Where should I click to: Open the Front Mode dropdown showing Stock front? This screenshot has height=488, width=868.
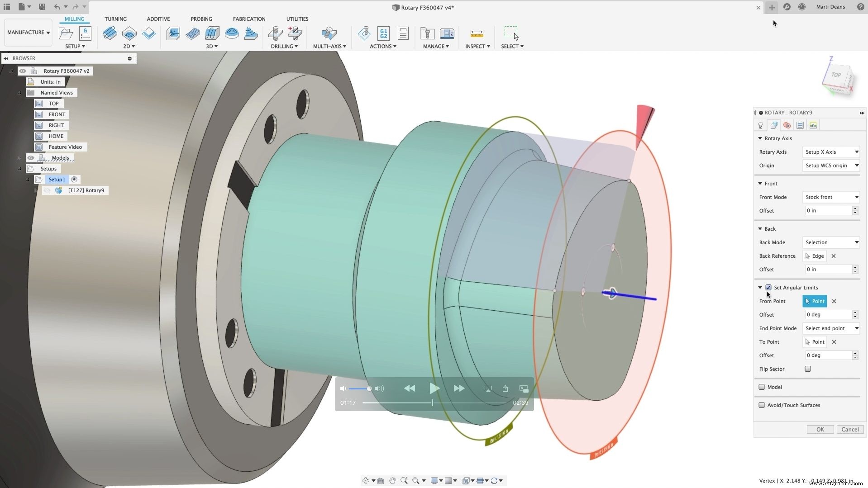[x=831, y=197]
